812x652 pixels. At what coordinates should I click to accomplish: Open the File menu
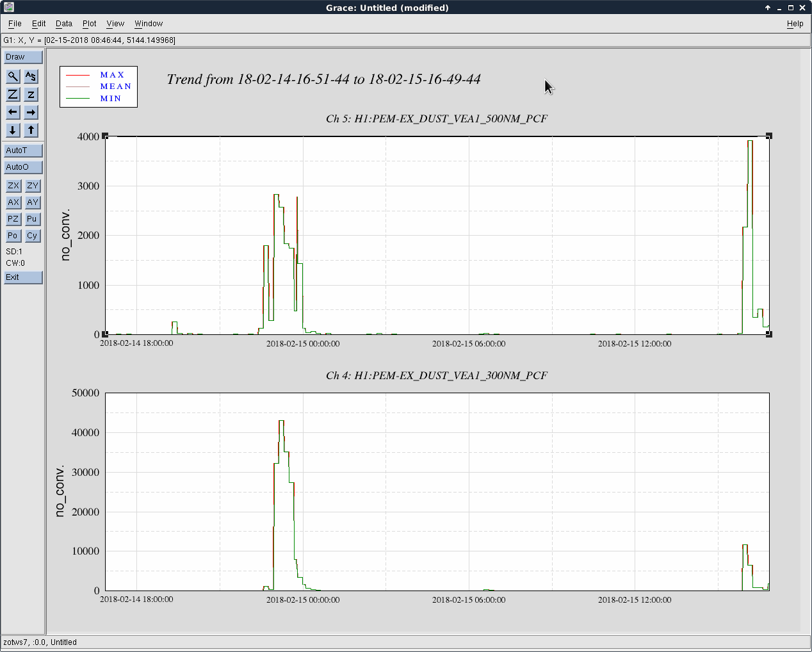(15, 24)
